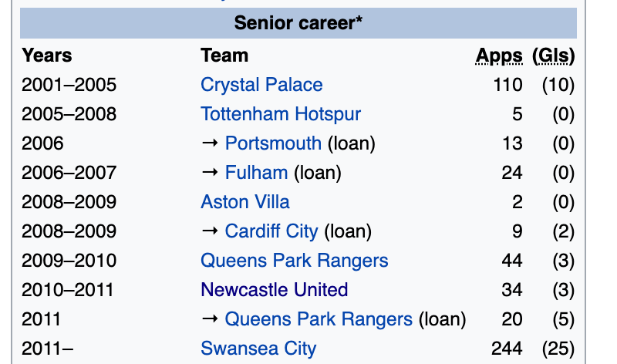Go to the Swansea City link

[258, 349]
